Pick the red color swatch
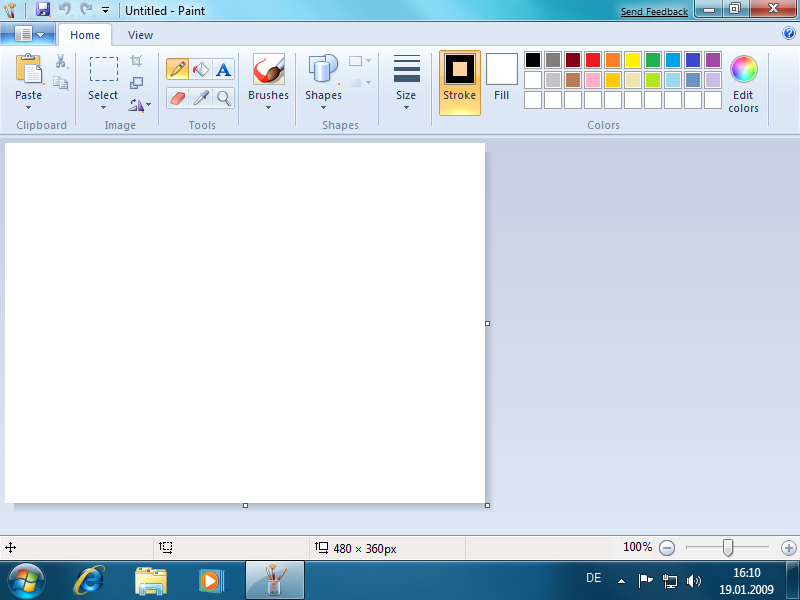The height and width of the screenshot is (600, 800). (593, 60)
